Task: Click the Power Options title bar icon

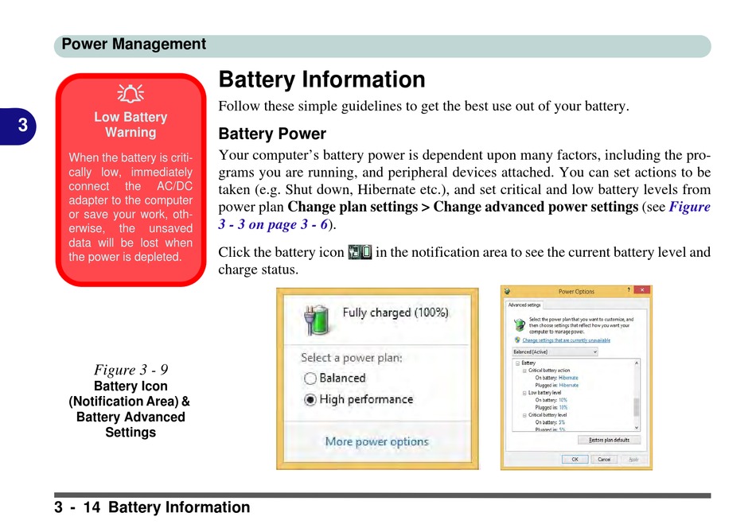Action: (x=507, y=291)
